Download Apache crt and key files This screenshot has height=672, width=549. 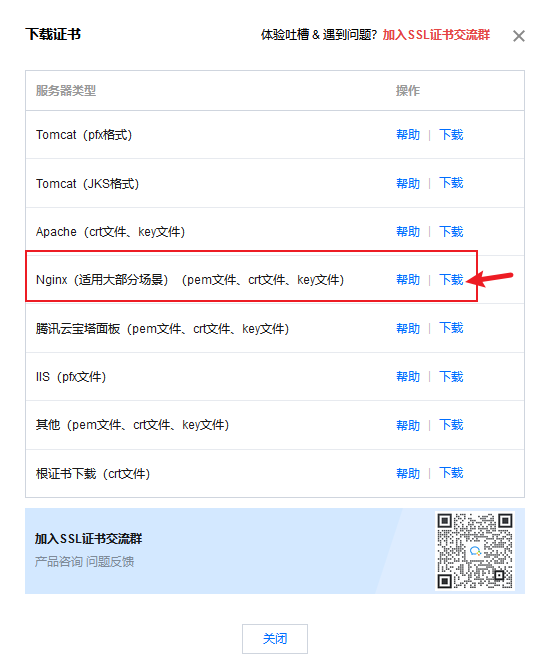point(451,231)
